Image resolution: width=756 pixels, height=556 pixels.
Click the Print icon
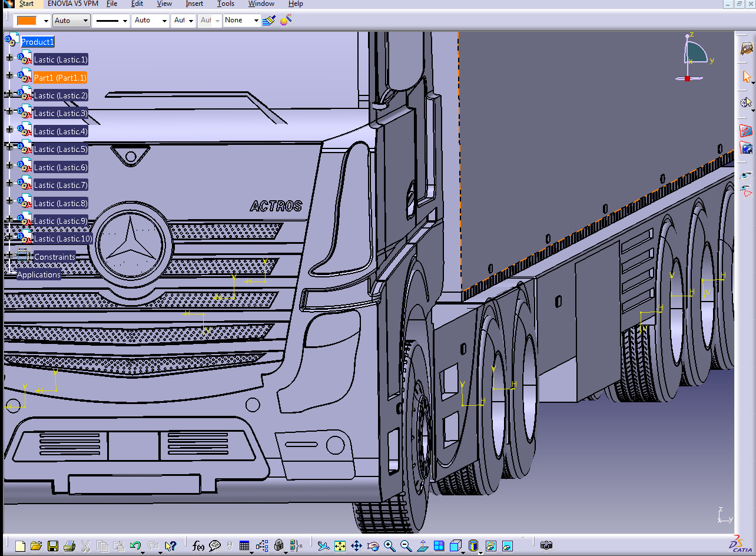point(69,546)
